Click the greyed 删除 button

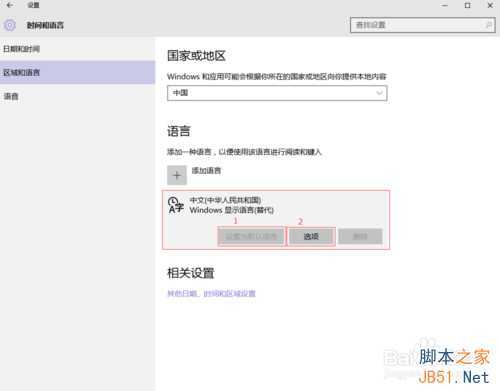(360, 237)
